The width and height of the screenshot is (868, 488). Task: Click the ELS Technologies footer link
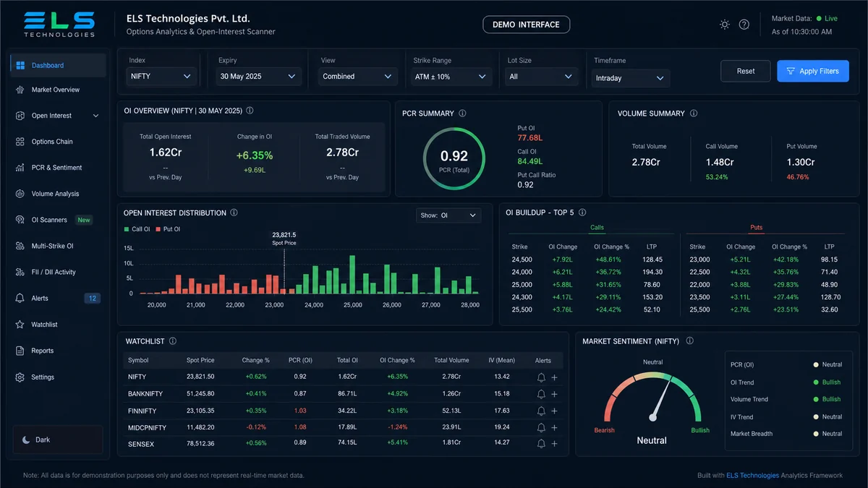(753, 476)
